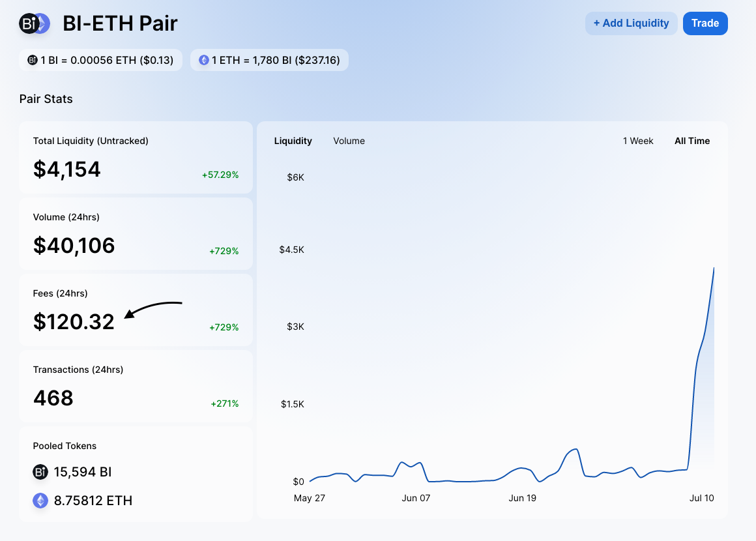Click the $40,106 volume value

pos(74,246)
